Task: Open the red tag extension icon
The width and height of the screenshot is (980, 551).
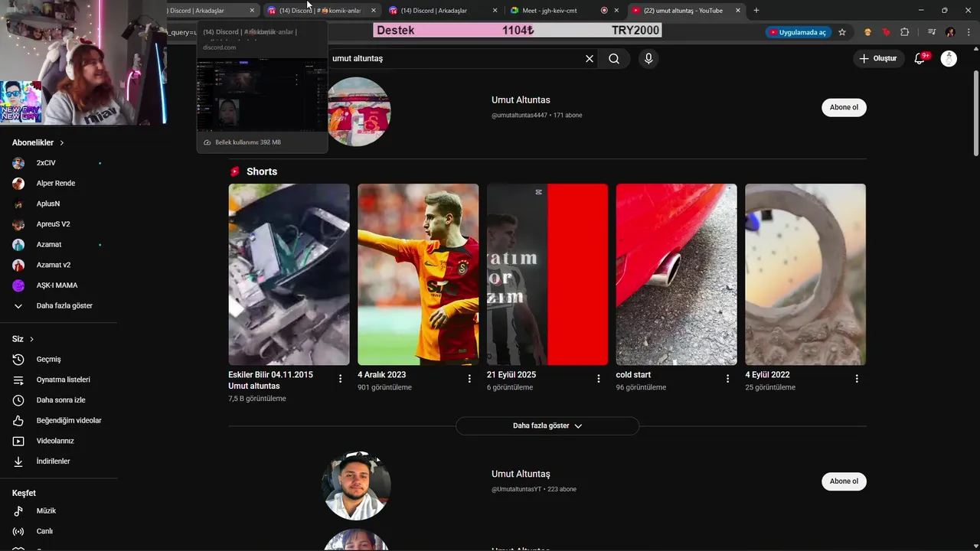Action: point(886,32)
